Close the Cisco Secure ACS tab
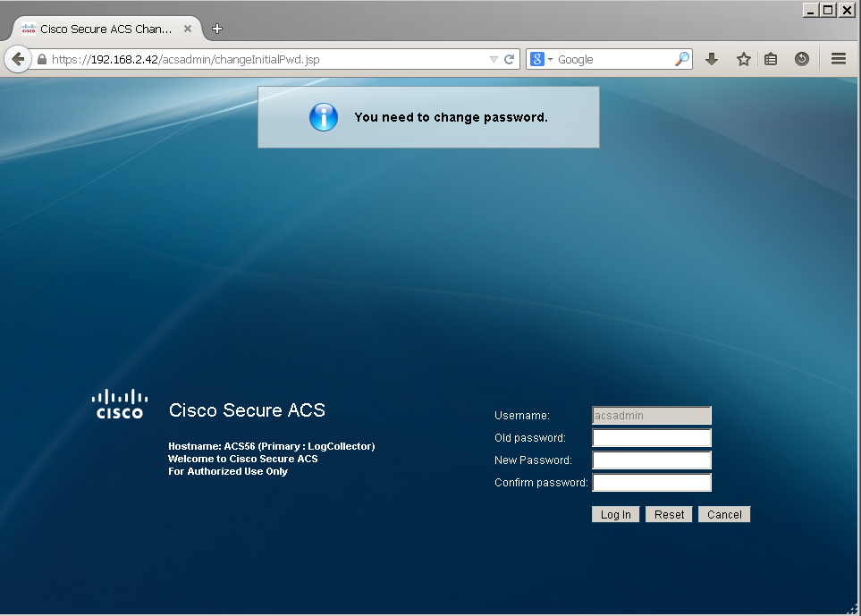 pyautogui.click(x=188, y=29)
